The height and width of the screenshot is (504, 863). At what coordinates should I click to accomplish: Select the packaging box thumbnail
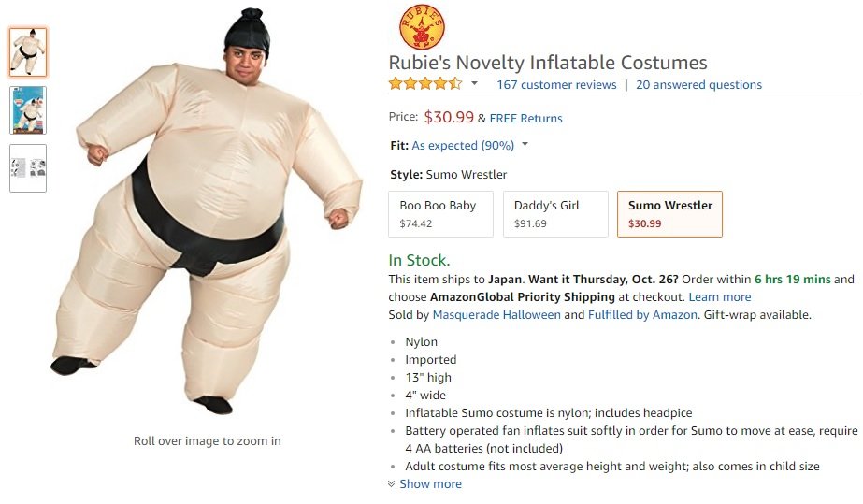coord(28,110)
